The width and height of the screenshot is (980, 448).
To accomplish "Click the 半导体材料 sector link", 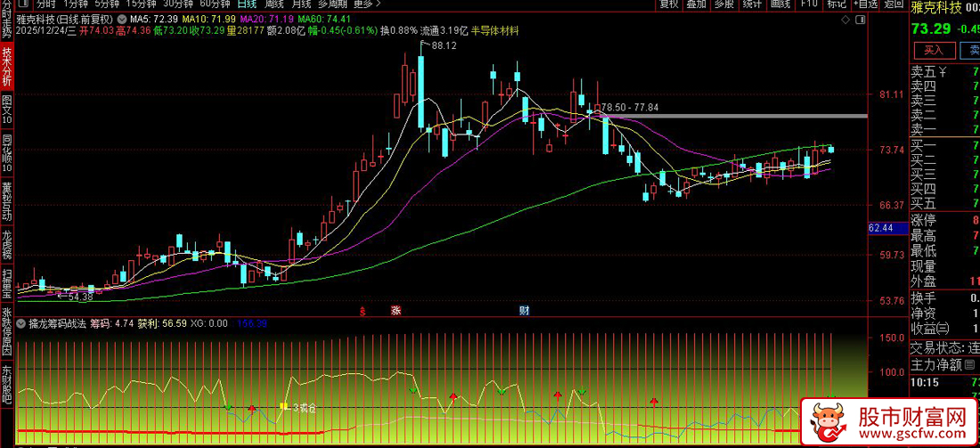I will tap(494, 30).
